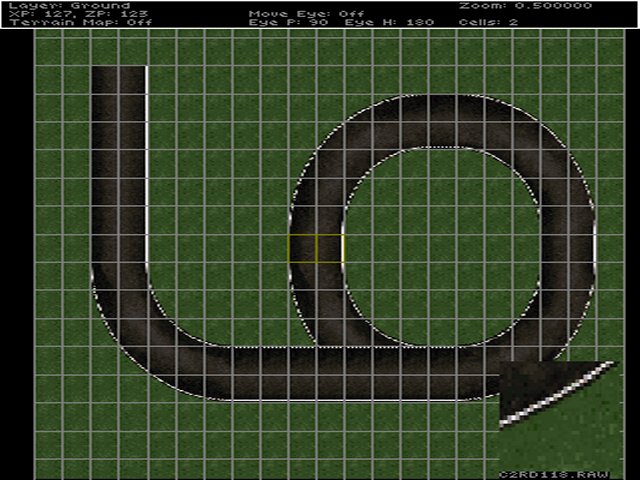
Task: Select the right yellow-outlined grid cell
Action: 330,249
